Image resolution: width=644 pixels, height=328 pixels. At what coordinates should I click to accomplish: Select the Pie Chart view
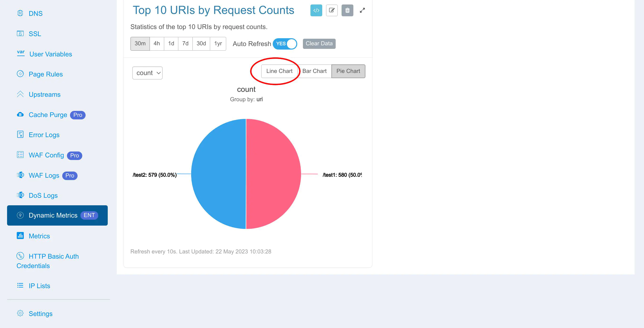[x=348, y=71]
